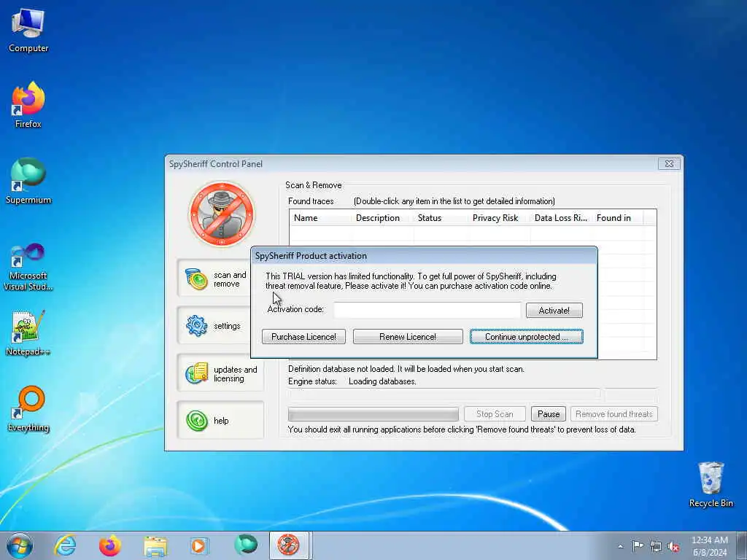
Task: Click the SpySheriff taskbar button
Action: pos(289,545)
